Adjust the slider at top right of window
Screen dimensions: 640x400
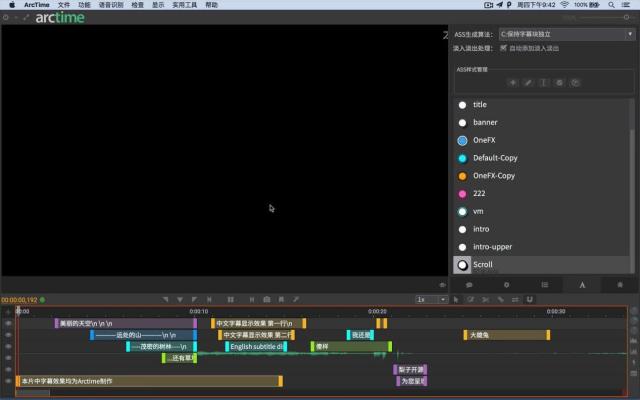(626, 17)
